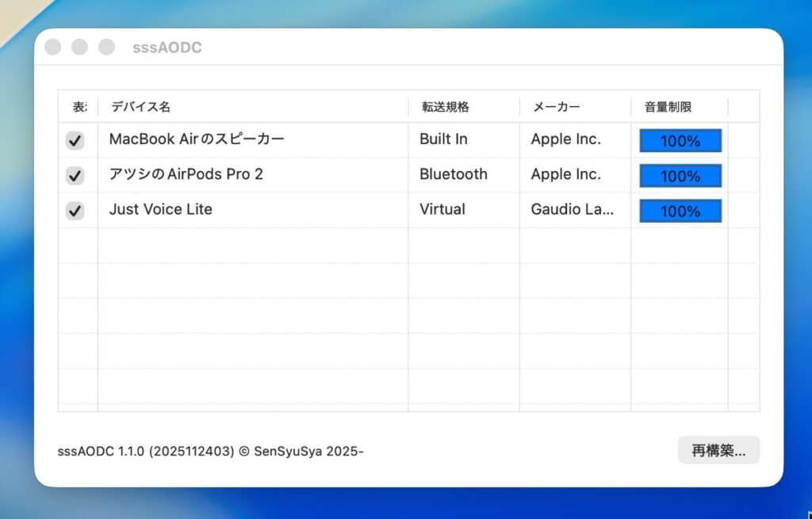Click the 表 column header
Image resolution: width=812 pixels, height=519 pixels.
(x=78, y=107)
